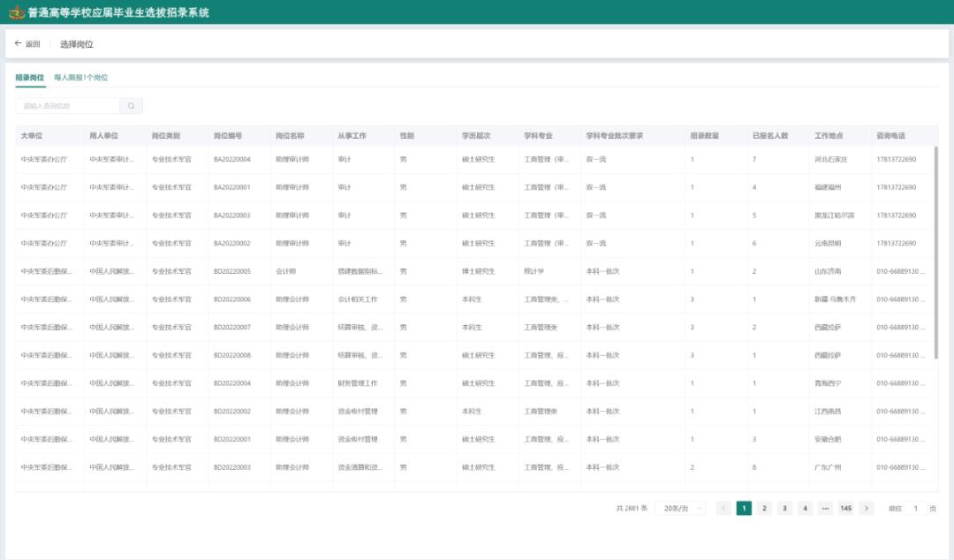Open page 3 of the list
The width and height of the screenshot is (954, 560).
click(x=784, y=508)
